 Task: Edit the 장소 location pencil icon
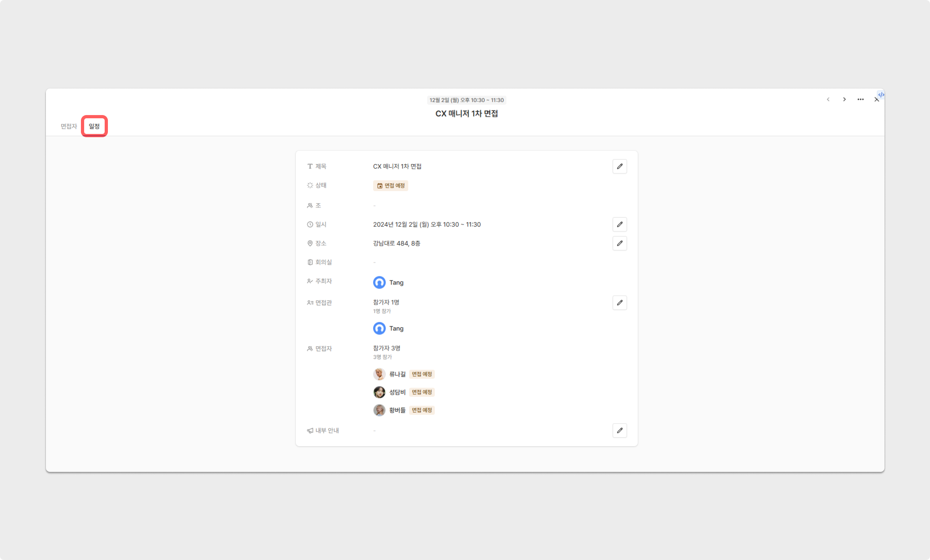pos(620,243)
